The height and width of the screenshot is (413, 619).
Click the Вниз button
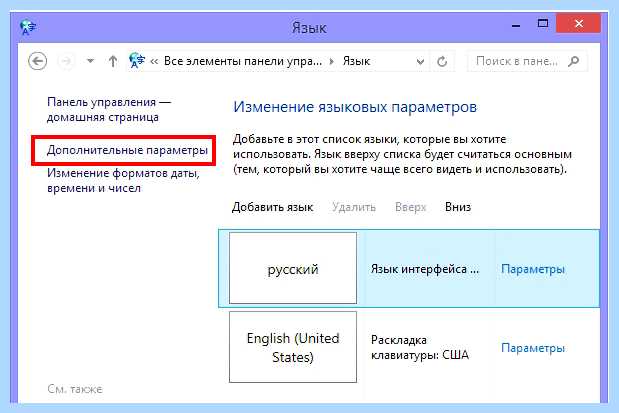coord(458,207)
